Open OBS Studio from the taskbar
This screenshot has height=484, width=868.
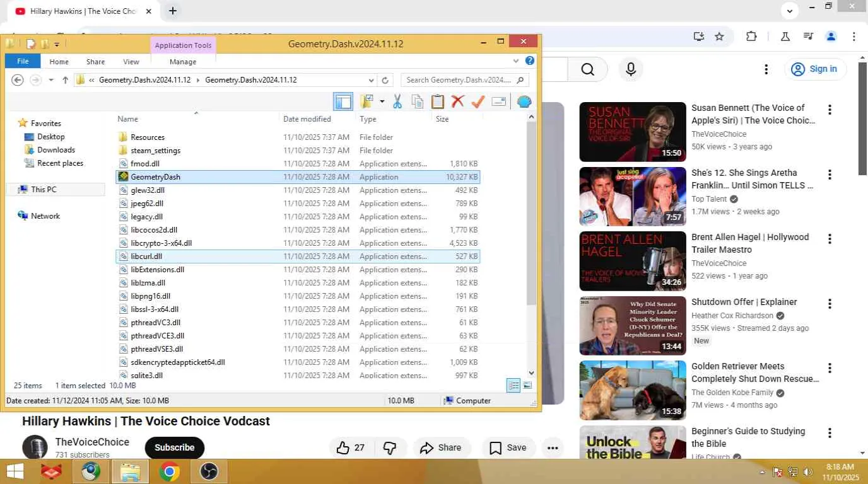click(x=208, y=471)
